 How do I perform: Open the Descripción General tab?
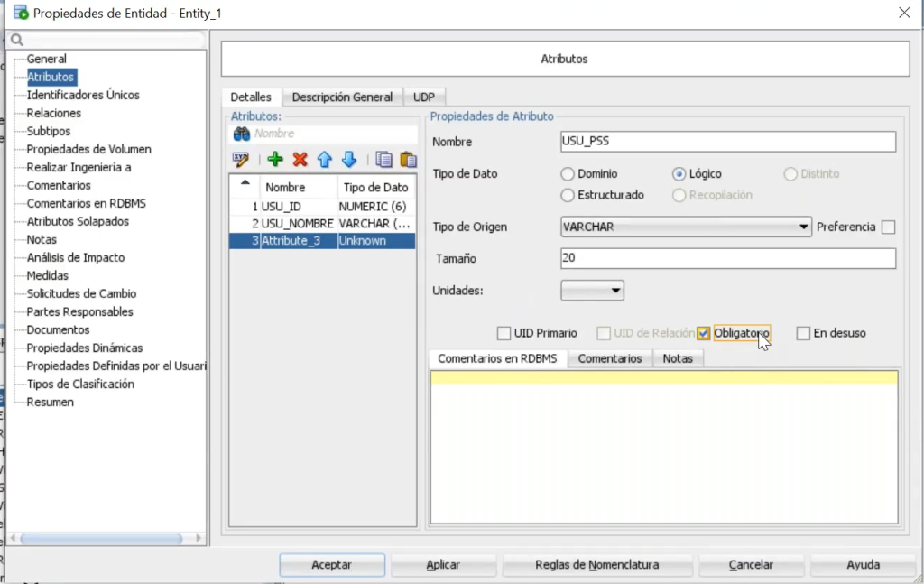(x=342, y=97)
